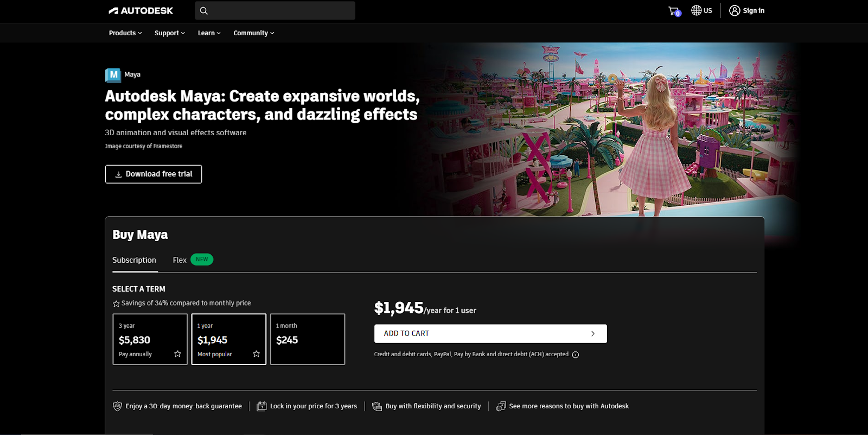This screenshot has width=868, height=435.
Task: Click the 'Buy Maya' heading
Action: click(x=140, y=235)
